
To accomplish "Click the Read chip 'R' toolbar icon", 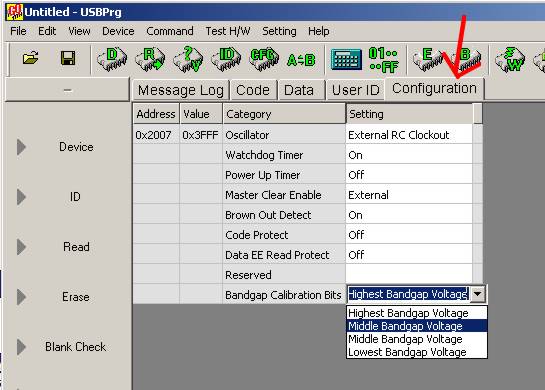I will click(150, 59).
